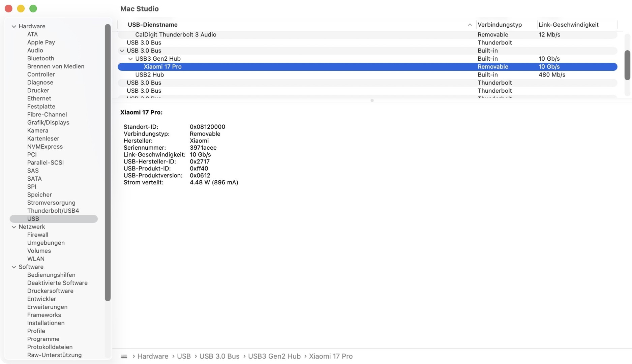632x364 pixels.
Task: Click the split-pane divider handle
Action: pyautogui.click(x=372, y=100)
